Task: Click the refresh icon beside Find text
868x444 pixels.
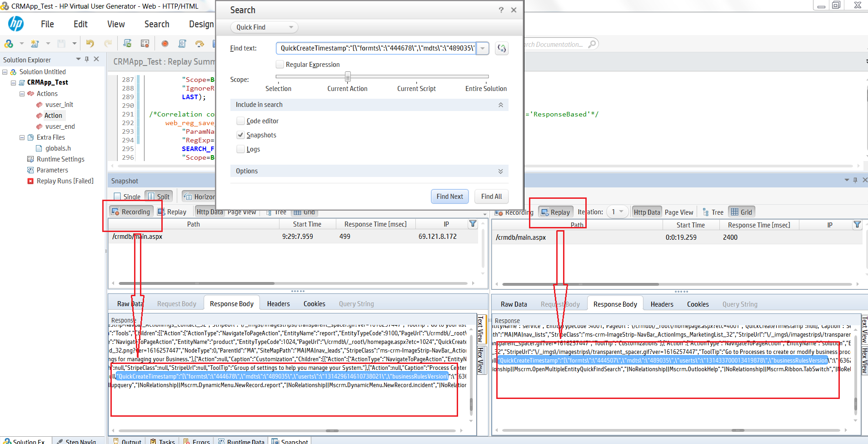Action: pyautogui.click(x=502, y=48)
